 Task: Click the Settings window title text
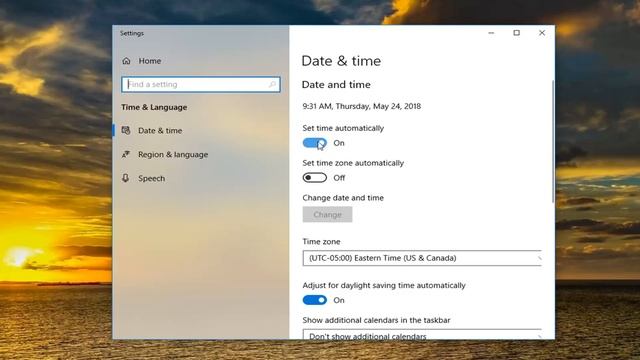(x=132, y=33)
